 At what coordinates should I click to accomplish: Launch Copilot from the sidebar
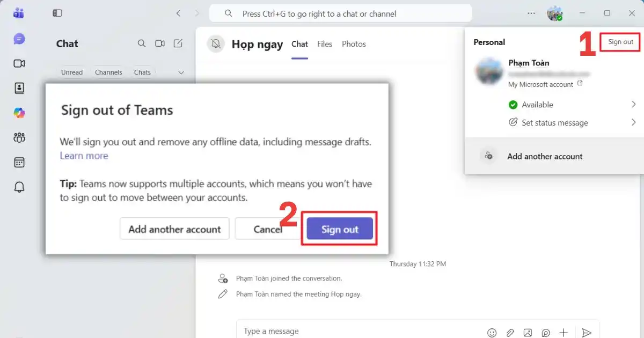(x=19, y=113)
